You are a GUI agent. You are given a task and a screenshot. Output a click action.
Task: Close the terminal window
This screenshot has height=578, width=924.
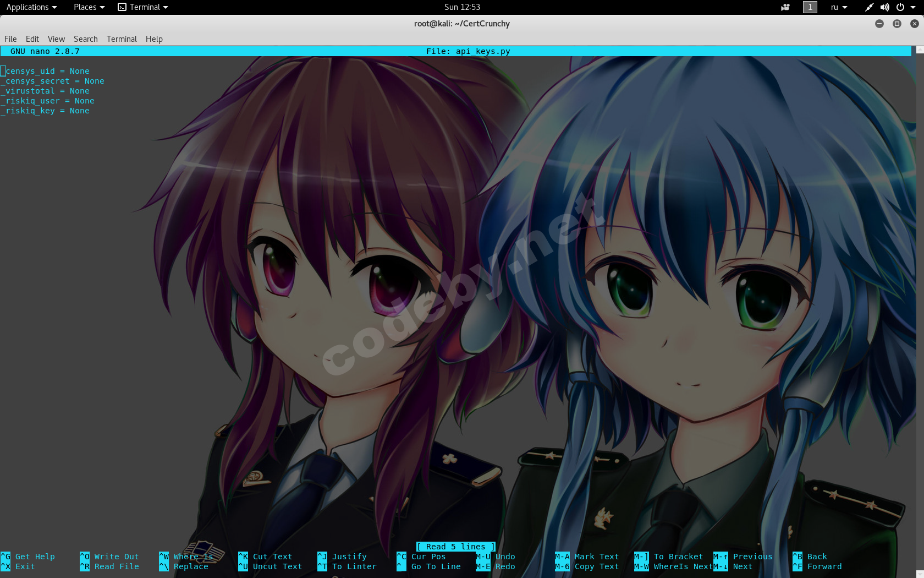(915, 24)
